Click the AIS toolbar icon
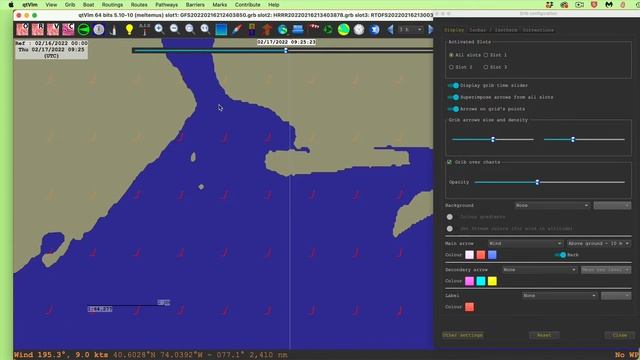The image size is (640, 360). 144,29
